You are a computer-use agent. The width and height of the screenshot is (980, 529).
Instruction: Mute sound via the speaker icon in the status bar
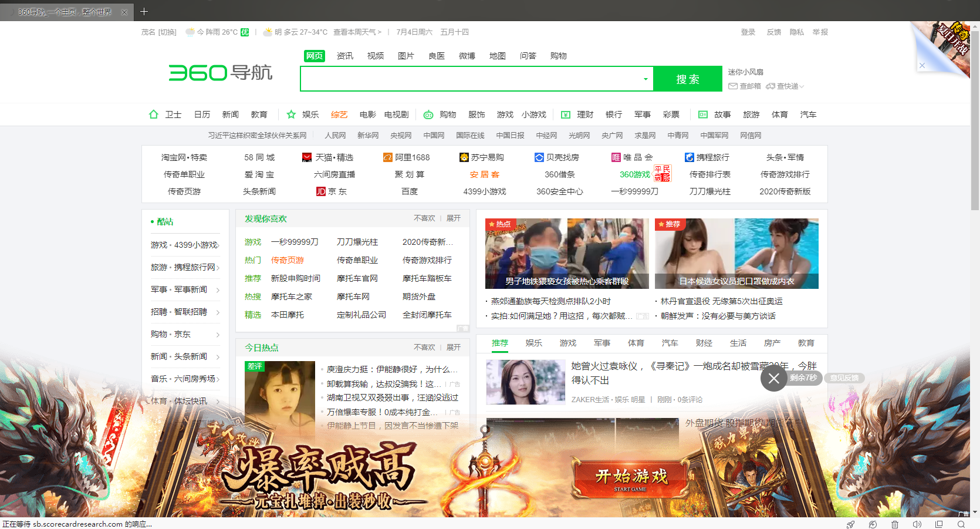(917, 524)
